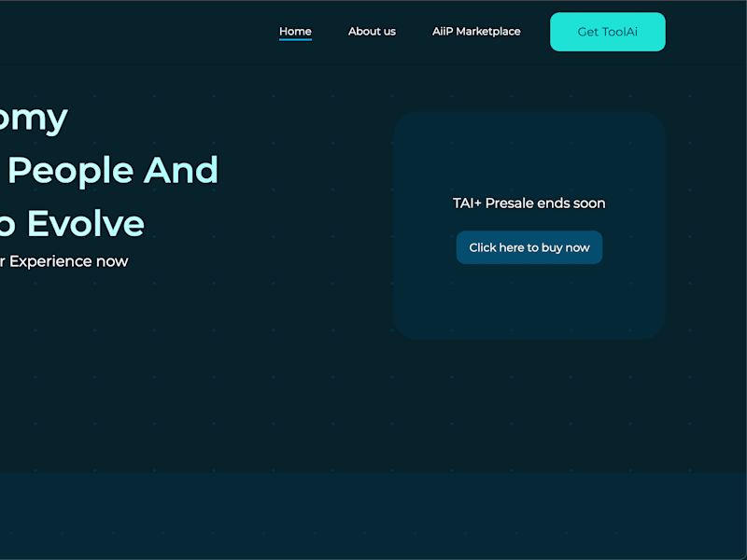Select the 'TAI+ Presale ends soon' text
Screen dimensions: 747x560
click(529, 203)
